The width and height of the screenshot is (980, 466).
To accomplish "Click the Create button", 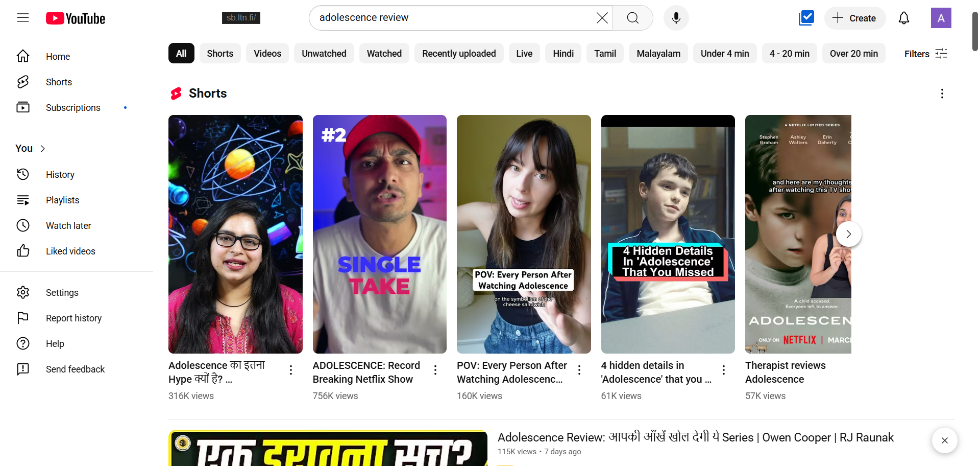I will pyautogui.click(x=855, y=18).
